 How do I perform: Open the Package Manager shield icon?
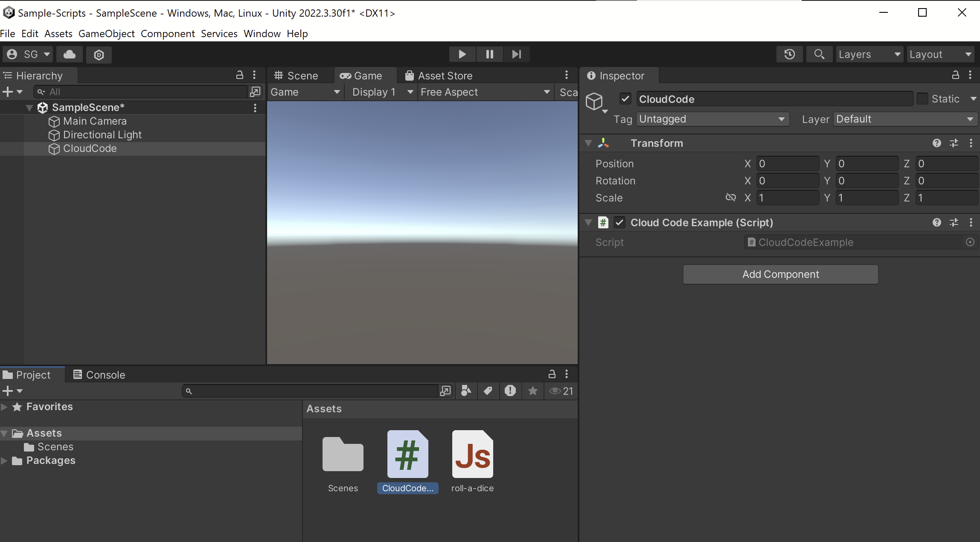click(99, 55)
